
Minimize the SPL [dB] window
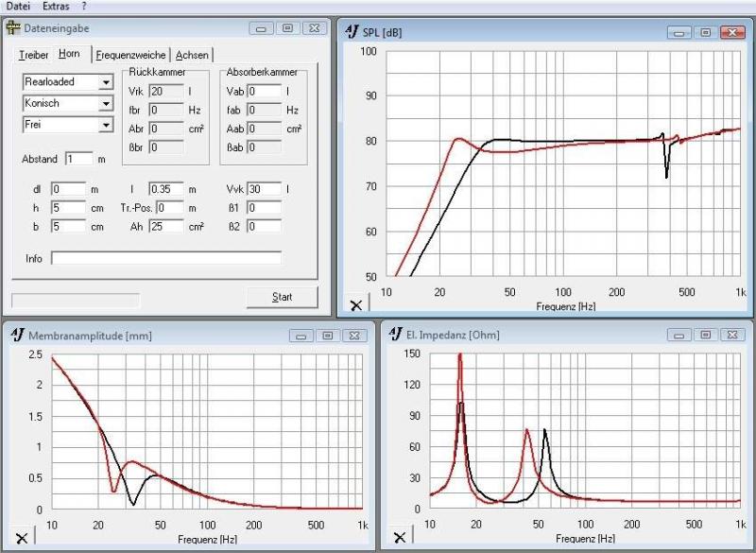pyautogui.click(x=679, y=32)
